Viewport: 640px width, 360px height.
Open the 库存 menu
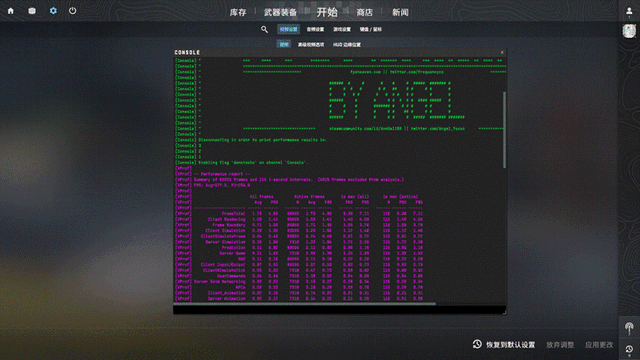238,13
